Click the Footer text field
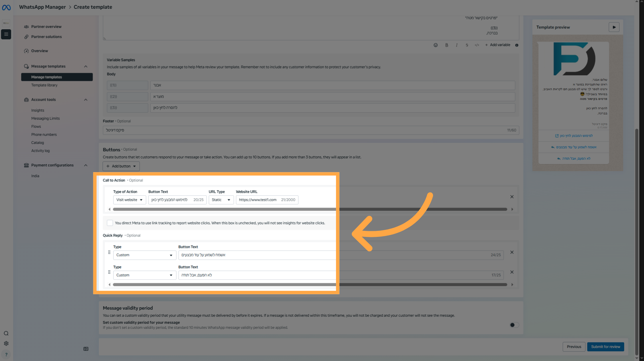The width and height of the screenshot is (644, 361). pos(311,130)
